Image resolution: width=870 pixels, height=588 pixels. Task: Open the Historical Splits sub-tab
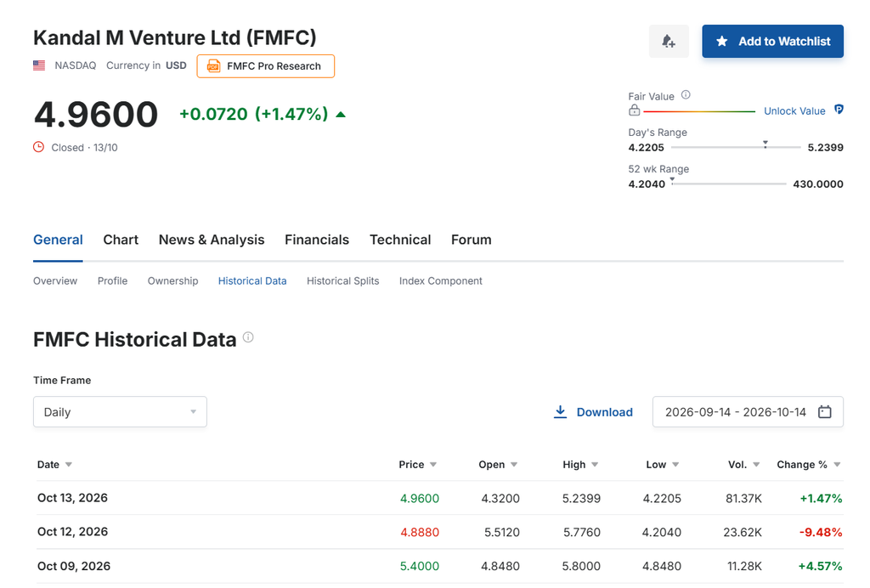(343, 280)
